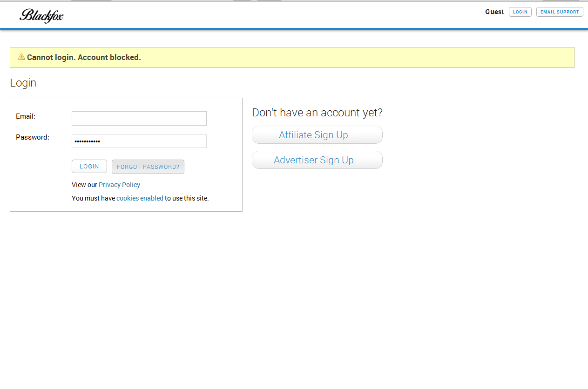Click the FORGOT PASSWORD? button
Screen dimensions: 588x389
click(x=148, y=167)
